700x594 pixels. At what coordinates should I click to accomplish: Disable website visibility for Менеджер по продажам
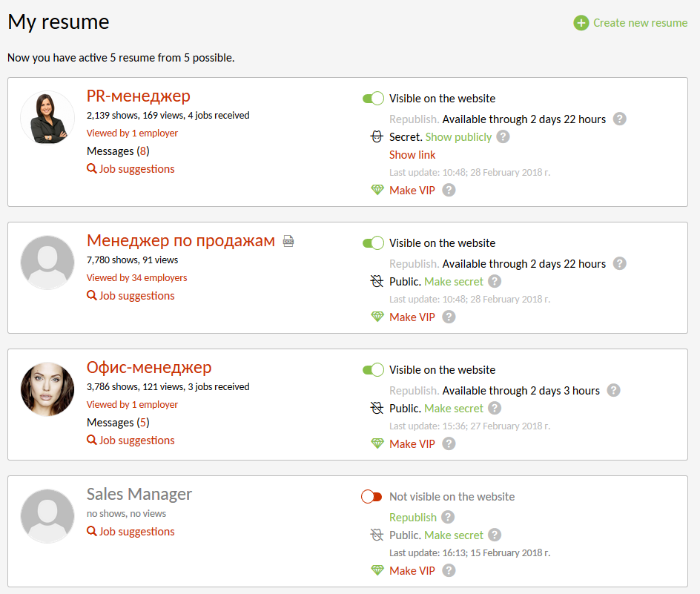(x=373, y=243)
